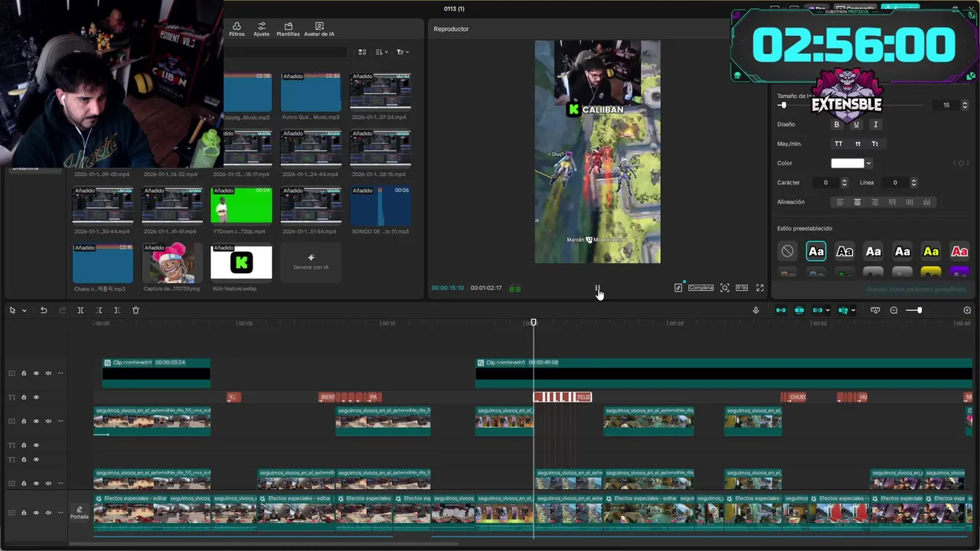This screenshot has width=980, height=551.
Task: Open the preview zoom-scan tool icon
Action: [x=724, y=288]
